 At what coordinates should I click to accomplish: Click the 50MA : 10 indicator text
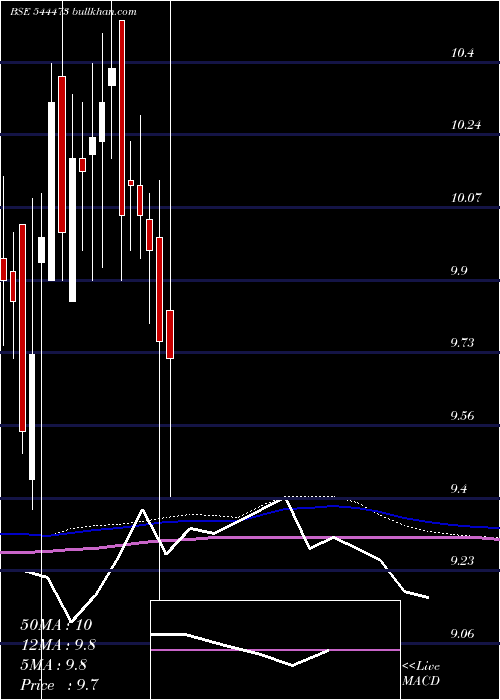(56, 625)
